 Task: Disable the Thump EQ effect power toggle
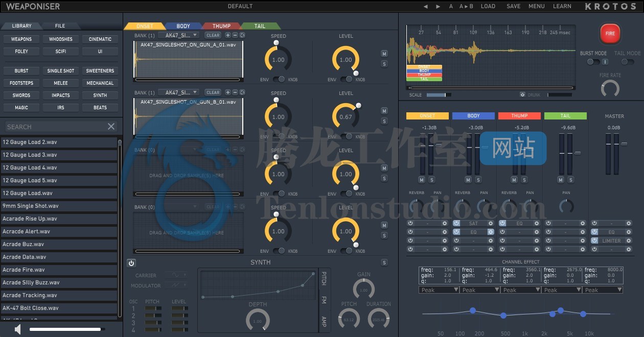coord(502,223)
